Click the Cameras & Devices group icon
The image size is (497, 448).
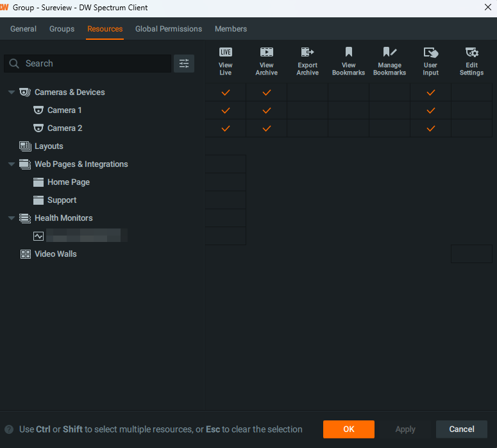[25, 92]
